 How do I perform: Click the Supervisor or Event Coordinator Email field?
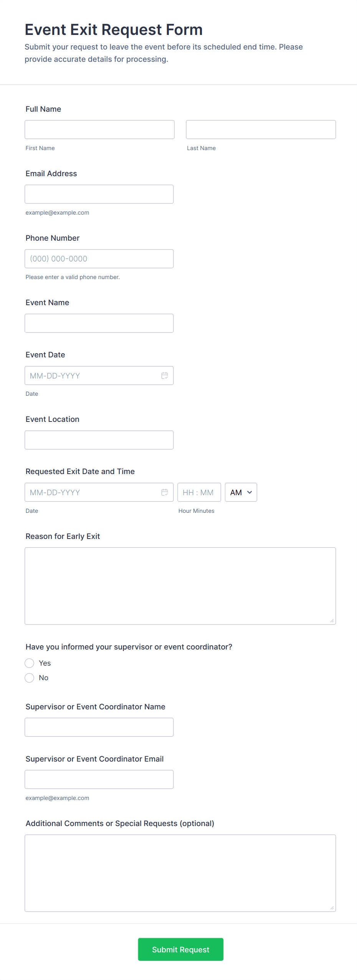[x=99, y=779]
